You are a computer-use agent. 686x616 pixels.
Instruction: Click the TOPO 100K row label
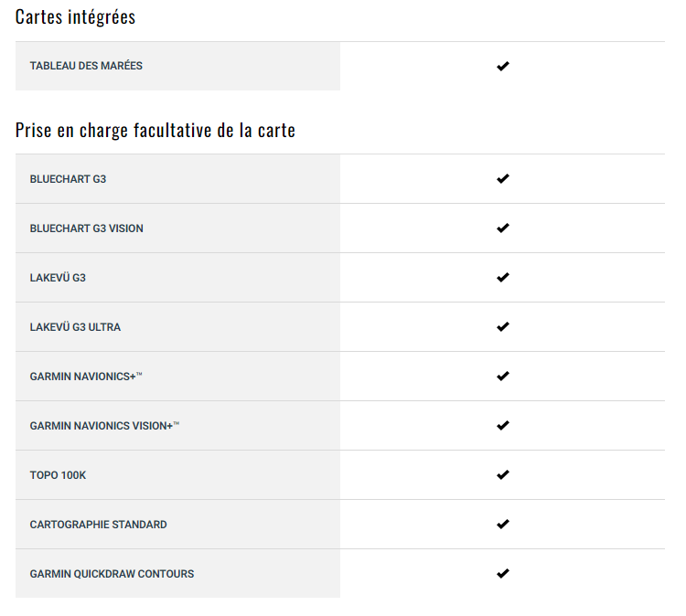pyautogui.click(x=58, y=475)
